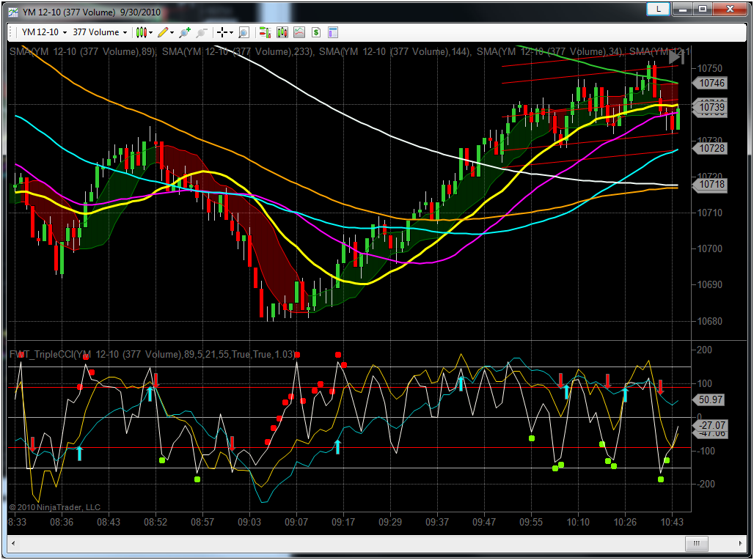
Task: Click the zoom in magnifier icon
Action: [x=185, y=32]
